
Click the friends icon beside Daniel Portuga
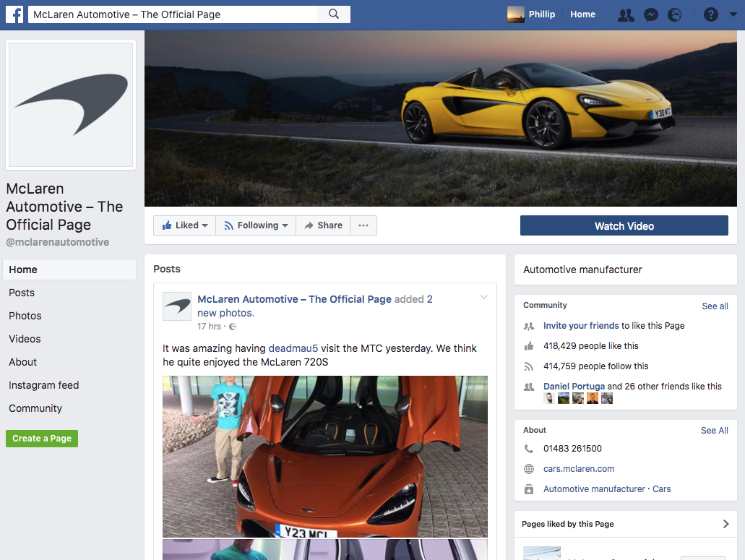tap(529, 387)
